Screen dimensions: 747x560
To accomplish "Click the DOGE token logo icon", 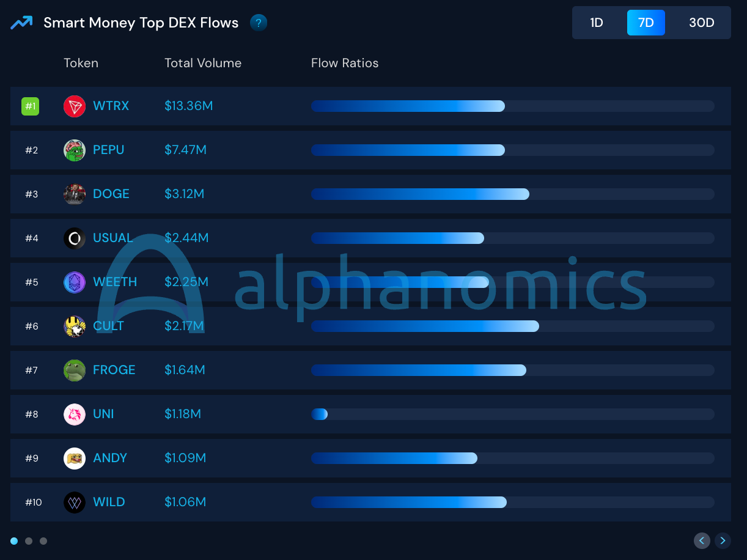I will (75, 194).
